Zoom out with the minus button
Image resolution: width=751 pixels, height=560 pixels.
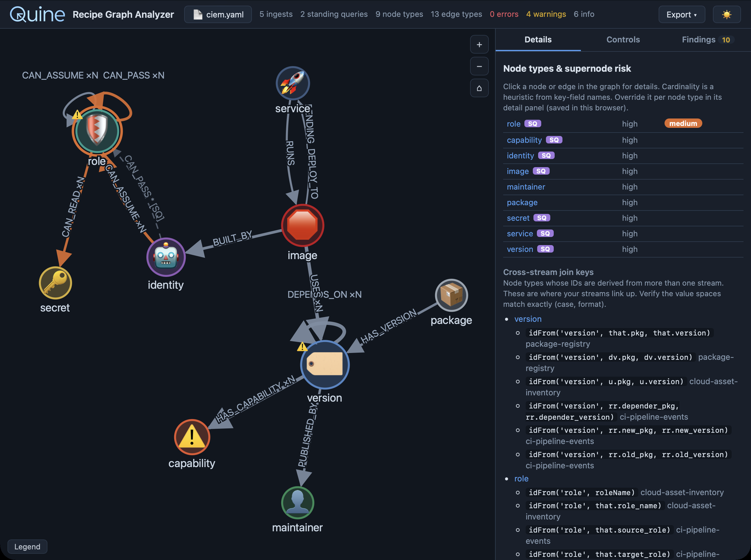click(x=479, y=66)
